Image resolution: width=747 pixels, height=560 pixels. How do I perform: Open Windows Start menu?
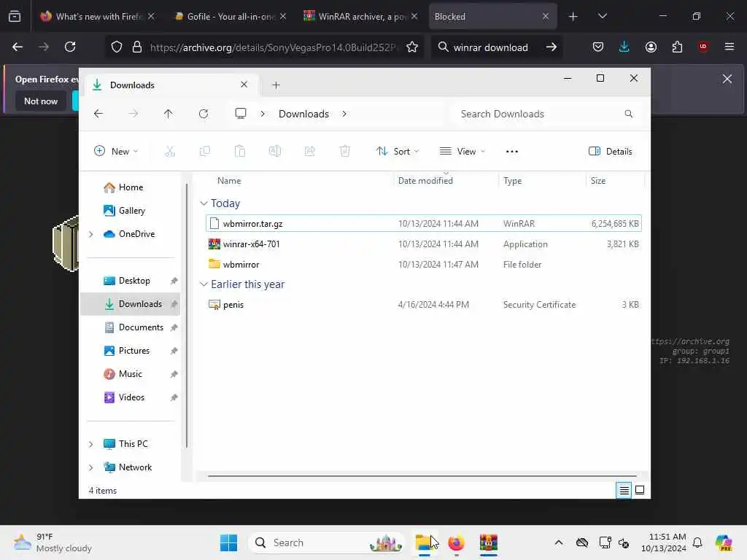coord(228,542)
